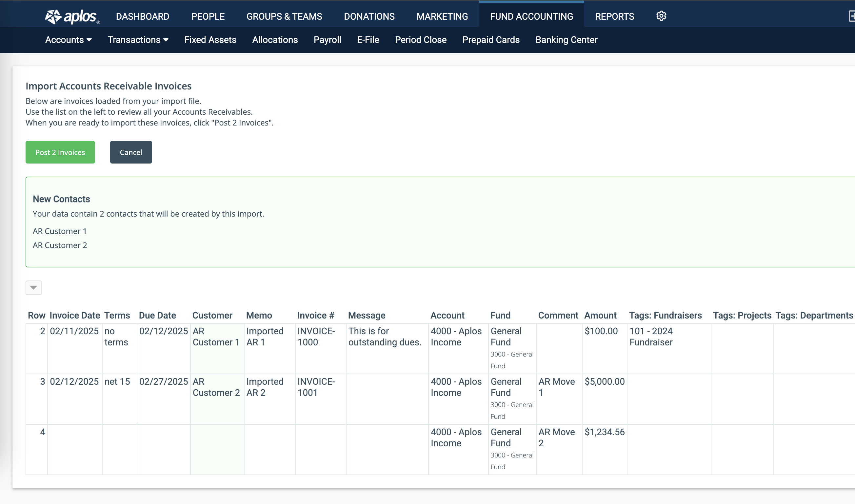Click the Customer column header
The height and width of the screenshot is (504, 855).
212,316
